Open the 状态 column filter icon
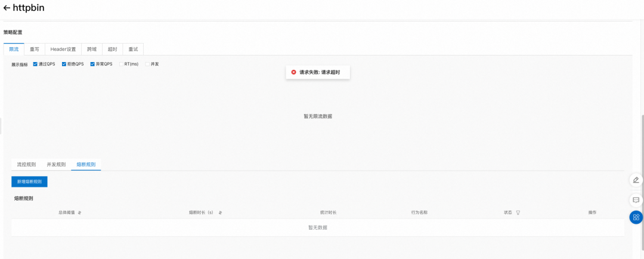This screenshot has height=259, width=644. pos(518,212)
